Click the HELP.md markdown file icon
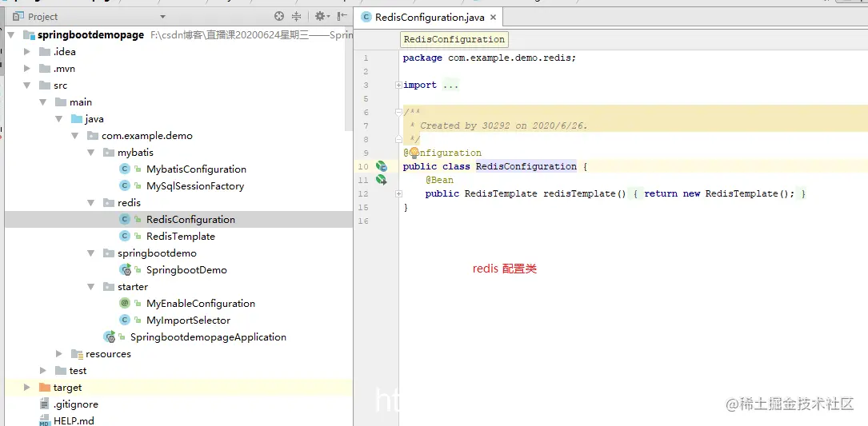868x426 pixels. [x=45, y=421]
